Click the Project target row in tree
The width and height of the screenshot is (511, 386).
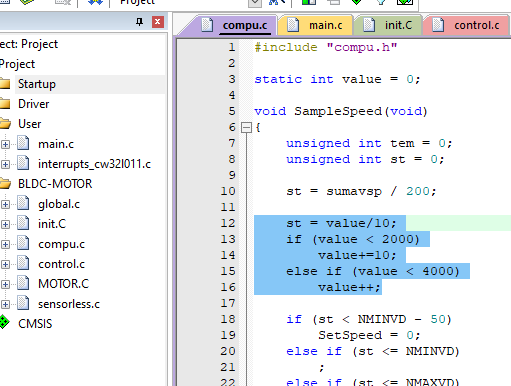coord(18,64)
